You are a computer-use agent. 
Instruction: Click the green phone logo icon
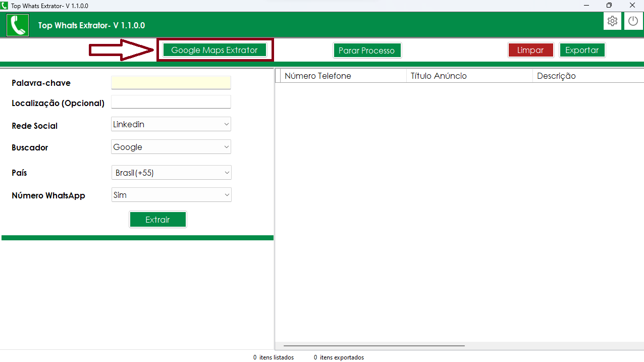pos(18,25)
